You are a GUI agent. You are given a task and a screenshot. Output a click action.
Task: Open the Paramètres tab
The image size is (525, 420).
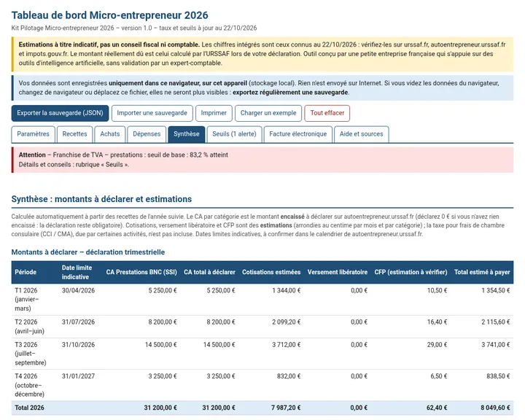[x=33, y=134]
